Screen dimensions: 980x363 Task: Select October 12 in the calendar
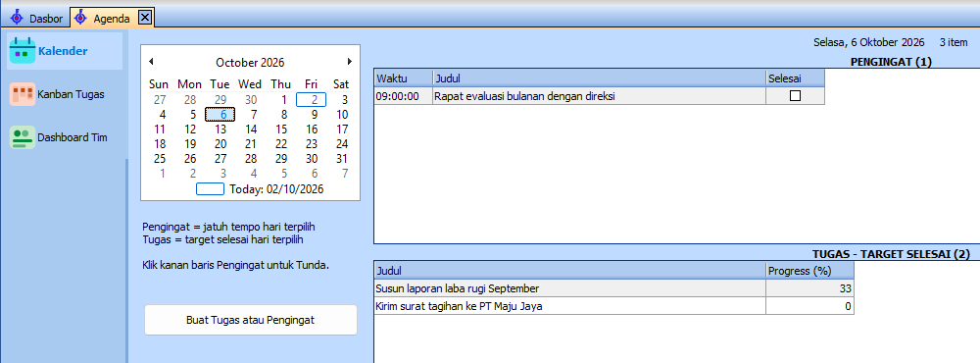click(x=190, y=130)
